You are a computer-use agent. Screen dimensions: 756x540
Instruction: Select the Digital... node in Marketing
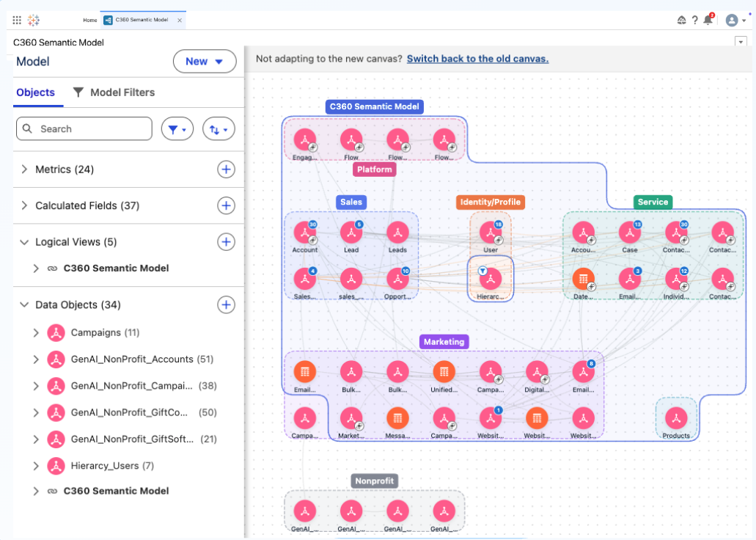537,372
